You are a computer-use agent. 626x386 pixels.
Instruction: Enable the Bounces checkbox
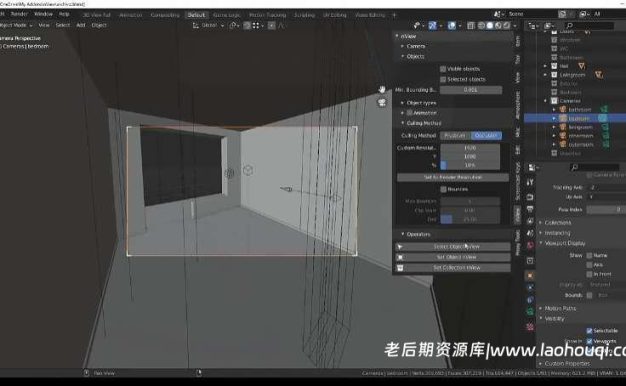click(x=443, y=189)
